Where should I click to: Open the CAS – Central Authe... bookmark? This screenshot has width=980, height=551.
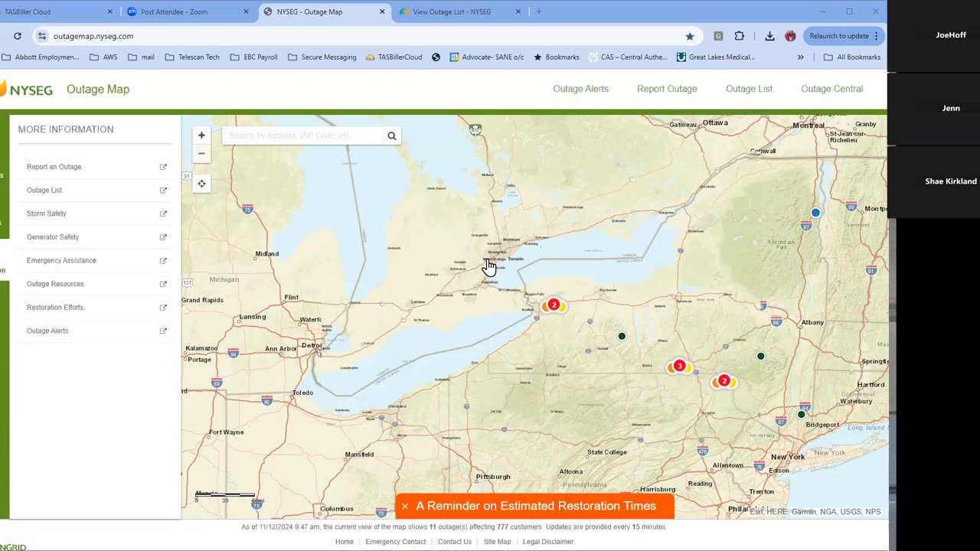tap(629, 57)
